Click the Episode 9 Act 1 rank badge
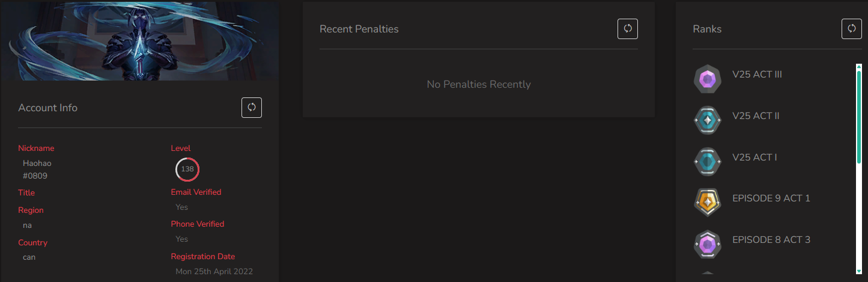 (x=707, y=203)
